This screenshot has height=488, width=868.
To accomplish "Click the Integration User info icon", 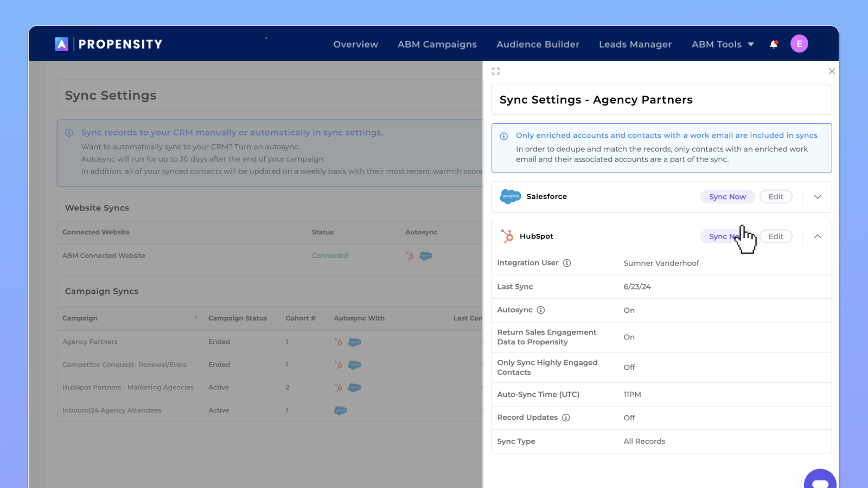I will point(567,263).
